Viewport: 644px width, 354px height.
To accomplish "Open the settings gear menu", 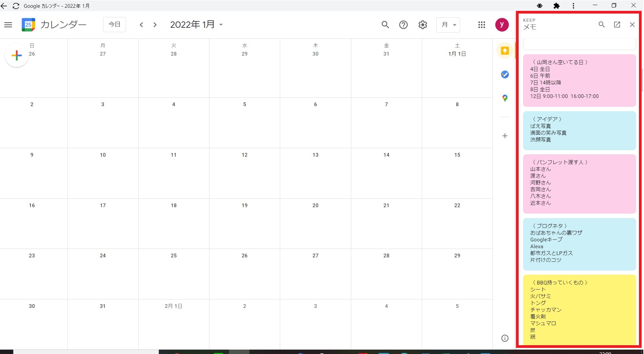I will (x=423, y=25).
